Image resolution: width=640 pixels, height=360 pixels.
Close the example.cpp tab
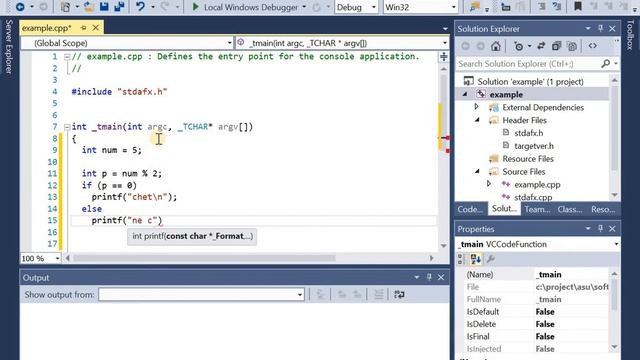pos(96,28)
